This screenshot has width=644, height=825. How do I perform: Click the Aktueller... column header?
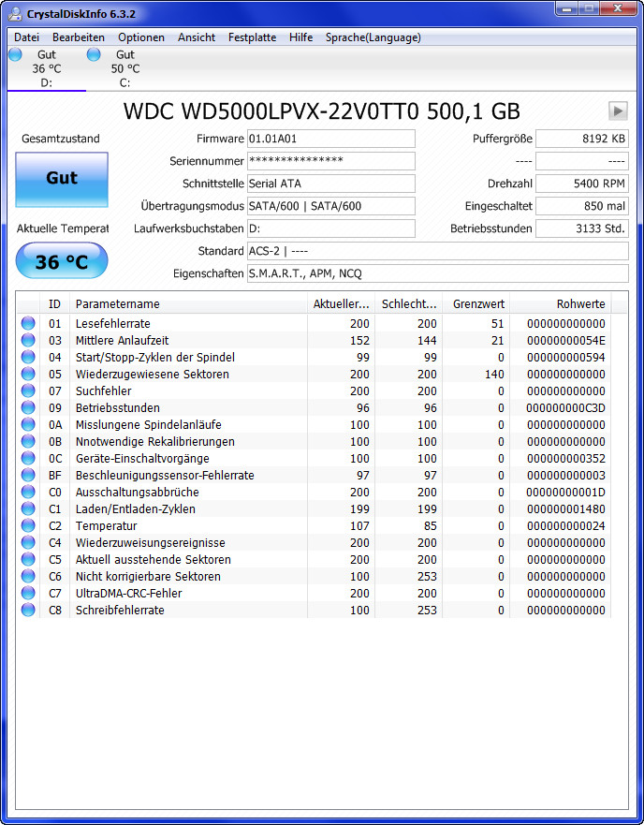tap(341, 304)
